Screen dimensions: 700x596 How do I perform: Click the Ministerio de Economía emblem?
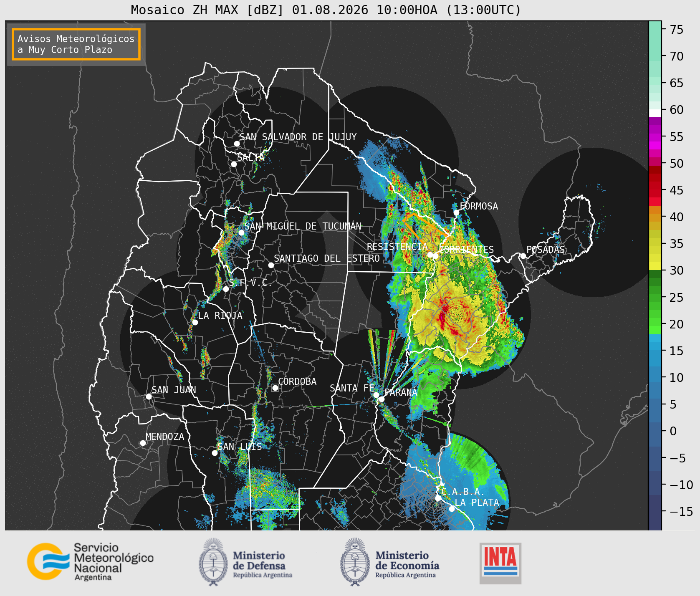[355, 562]
